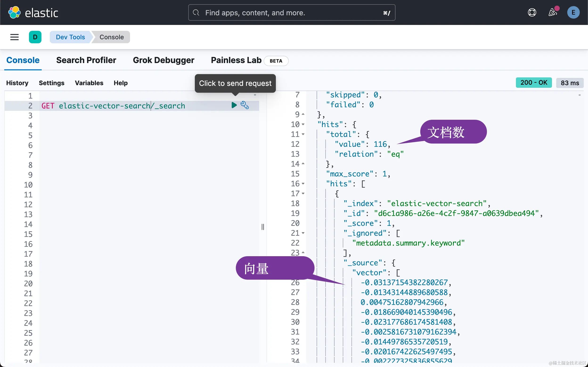Viewport: 588px width, 367px height.
Task: Open the Grok Debugger tab
Action: click(x=163, y=60)
